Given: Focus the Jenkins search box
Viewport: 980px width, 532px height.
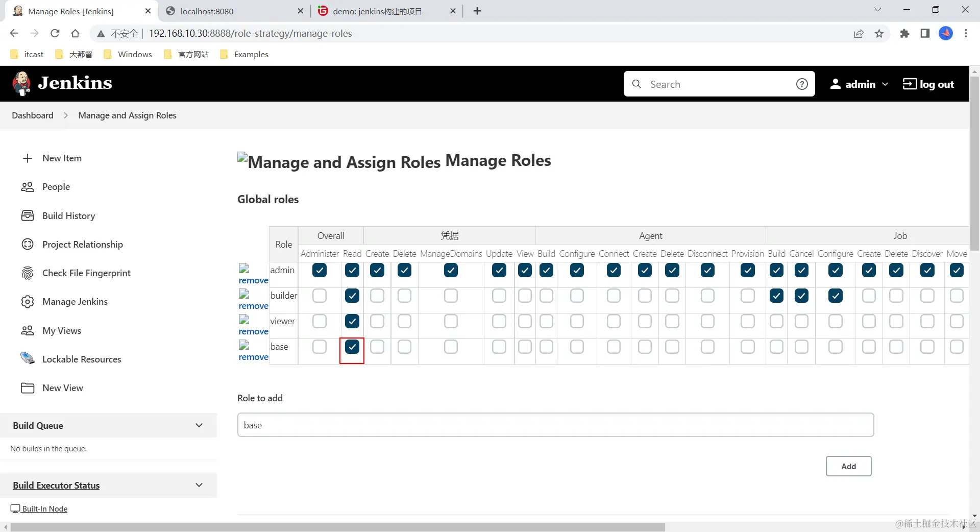Looking at the screenshot, I should point(719,84).
